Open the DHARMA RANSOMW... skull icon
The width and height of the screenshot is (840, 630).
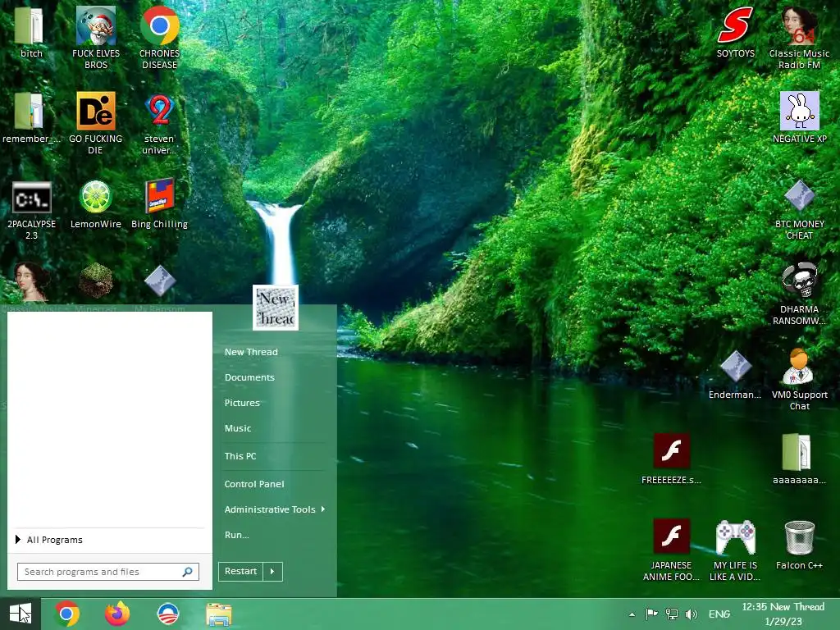(x=799, y=294)
